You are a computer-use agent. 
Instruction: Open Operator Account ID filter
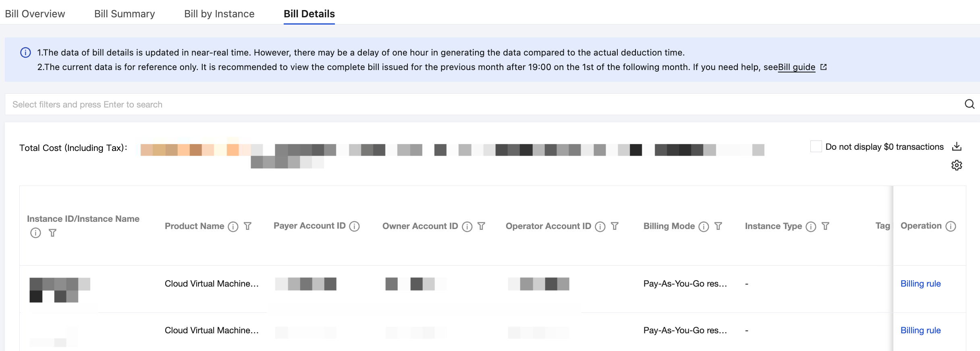[x=615, y=226]
